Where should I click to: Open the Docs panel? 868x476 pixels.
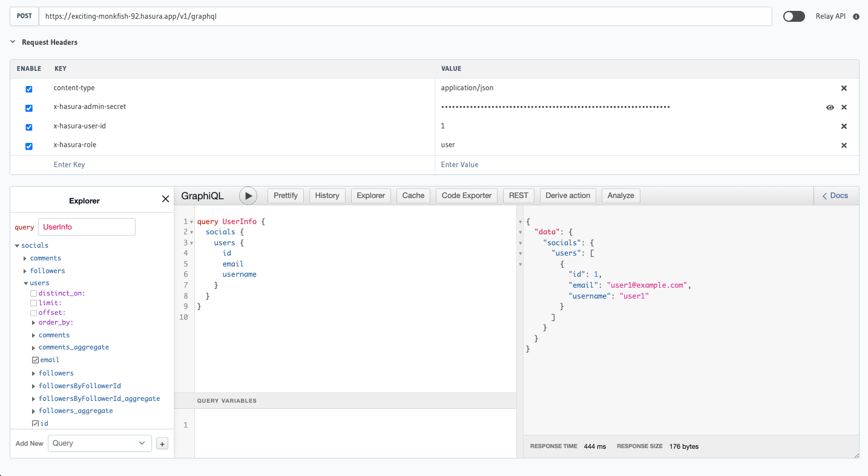coord(835,195)
